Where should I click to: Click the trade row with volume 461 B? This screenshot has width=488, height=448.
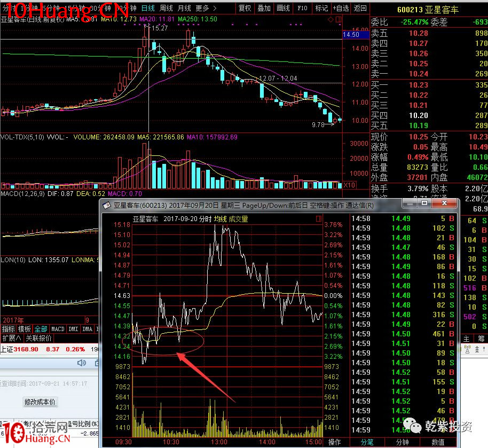403,334
